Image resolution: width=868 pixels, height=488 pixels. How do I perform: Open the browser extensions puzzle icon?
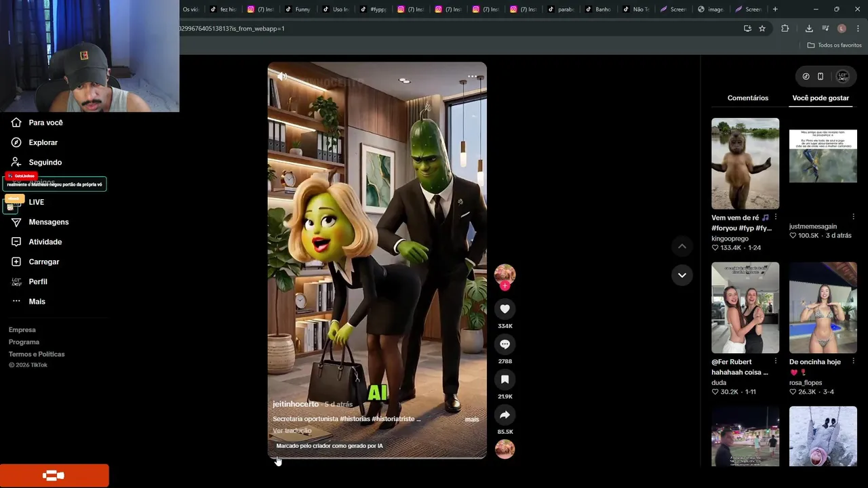785,28
